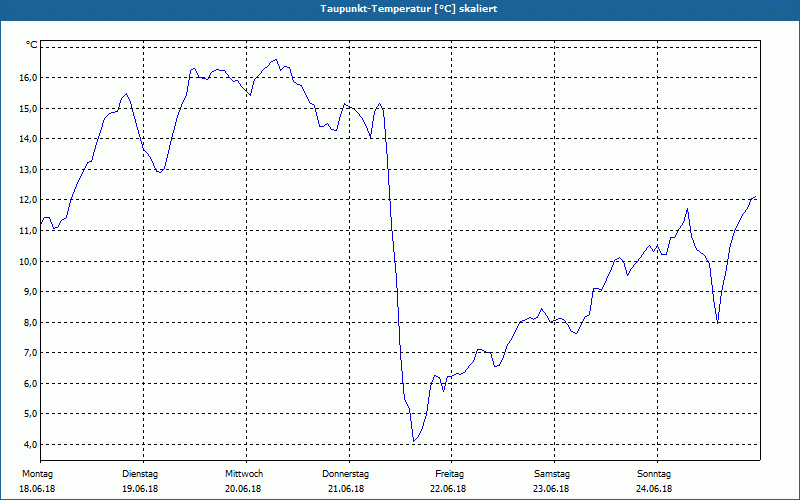This screenshot has height=500, width=800.
Task: Select the 9,0 y-axis value
Action: (x=31, y=292)
